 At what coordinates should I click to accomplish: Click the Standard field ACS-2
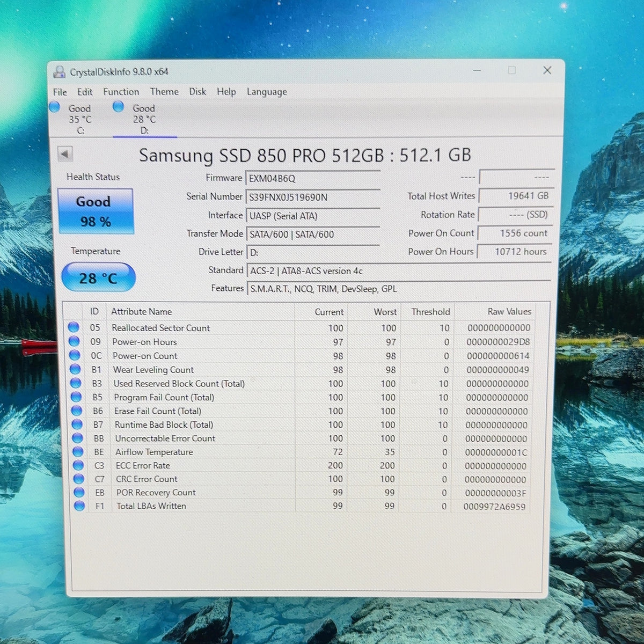pyautogui.click(x=398, y=270)
